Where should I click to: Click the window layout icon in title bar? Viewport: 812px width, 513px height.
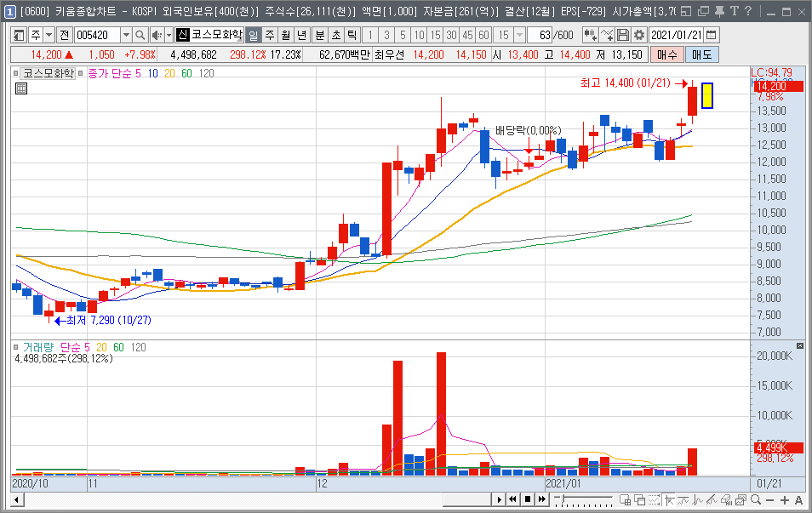click(686, 11)
